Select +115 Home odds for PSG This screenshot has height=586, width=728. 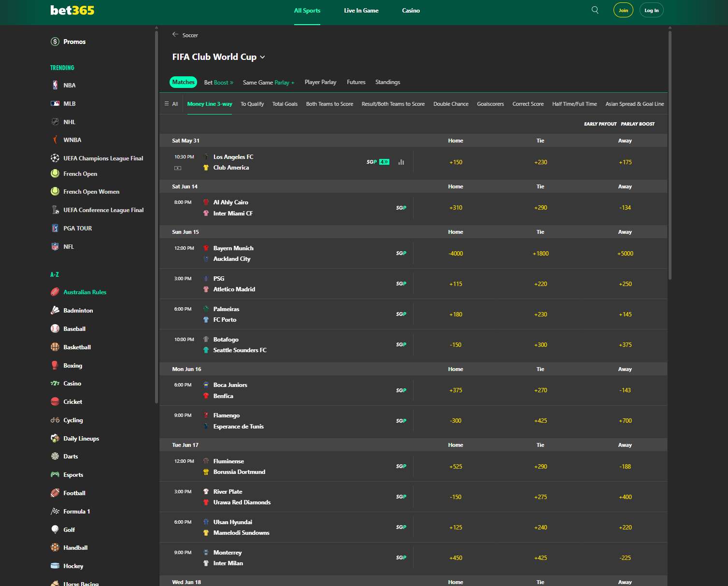tap(456, 284)
